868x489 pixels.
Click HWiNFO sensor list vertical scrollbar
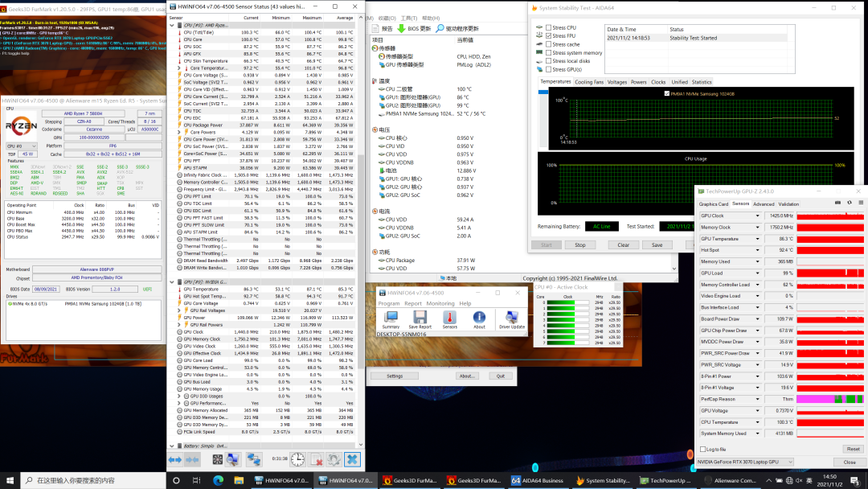point(361,230)
